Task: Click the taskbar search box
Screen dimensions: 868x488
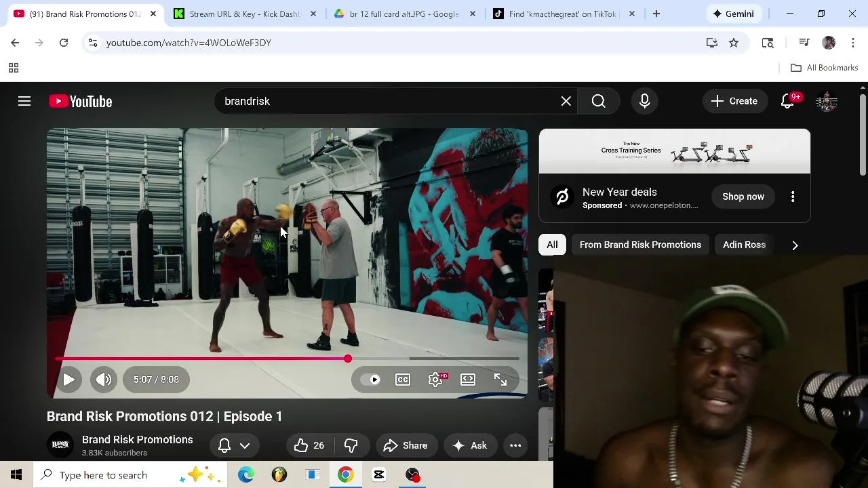Action: coord(131,475)
